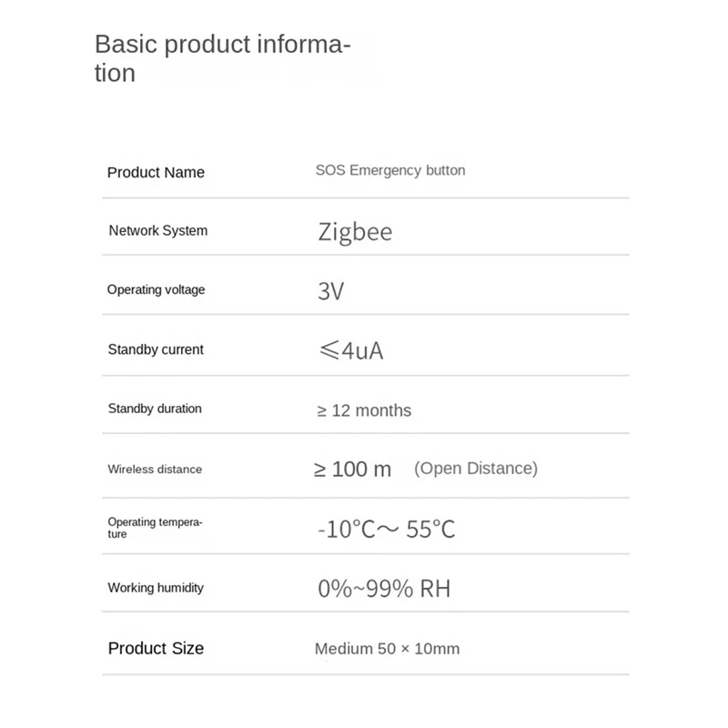Select the "SOS Emergency button" text
This screenshot has height=728, width=728.
point(390,170)
